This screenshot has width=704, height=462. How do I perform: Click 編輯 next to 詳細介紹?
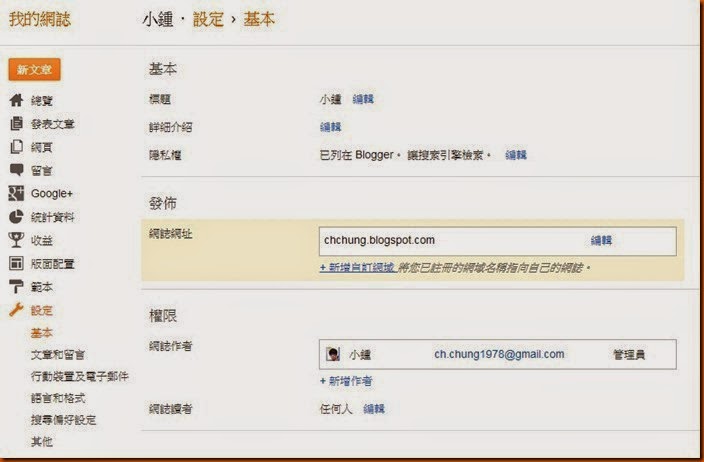pyautogui.click(x=330, y=127)
